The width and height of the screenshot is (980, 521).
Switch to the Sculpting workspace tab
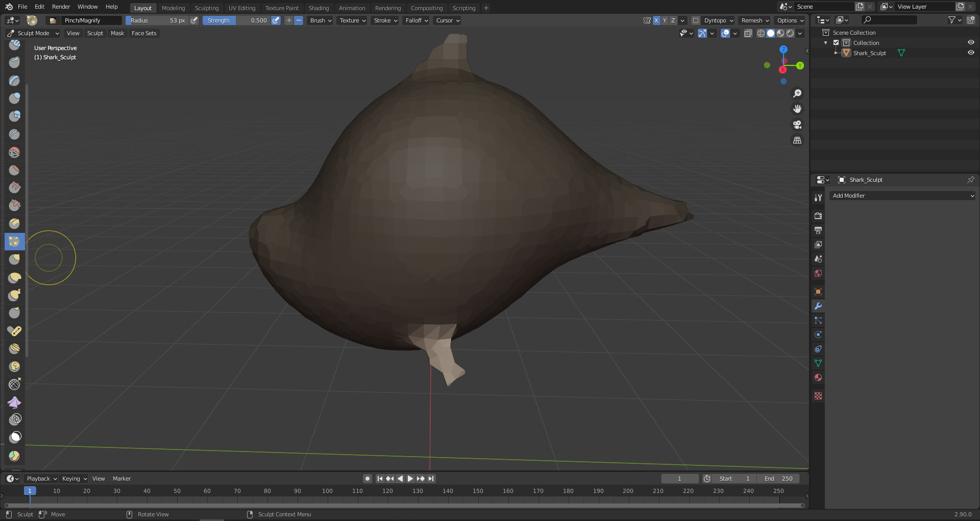point(207,8)
